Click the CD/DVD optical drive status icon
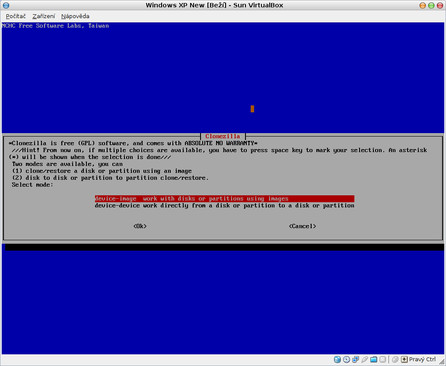 [346, 359]
